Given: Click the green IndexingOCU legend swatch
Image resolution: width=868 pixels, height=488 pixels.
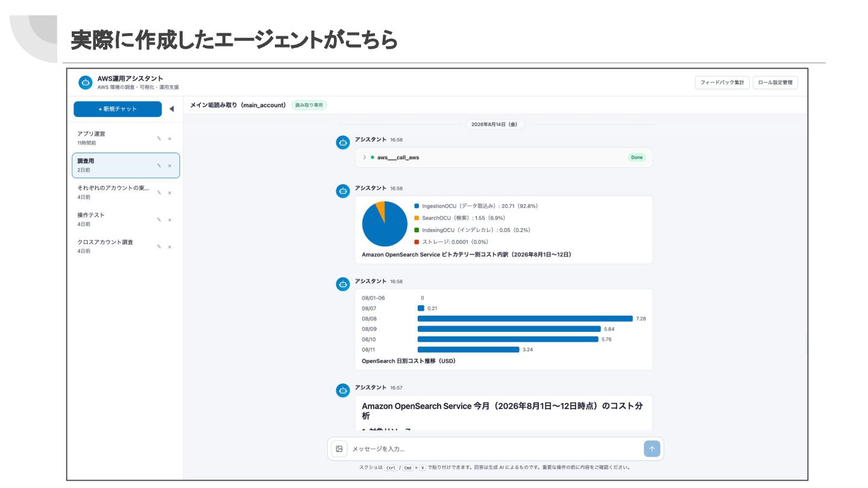Looking at the screenshot, I should [417, 230].
